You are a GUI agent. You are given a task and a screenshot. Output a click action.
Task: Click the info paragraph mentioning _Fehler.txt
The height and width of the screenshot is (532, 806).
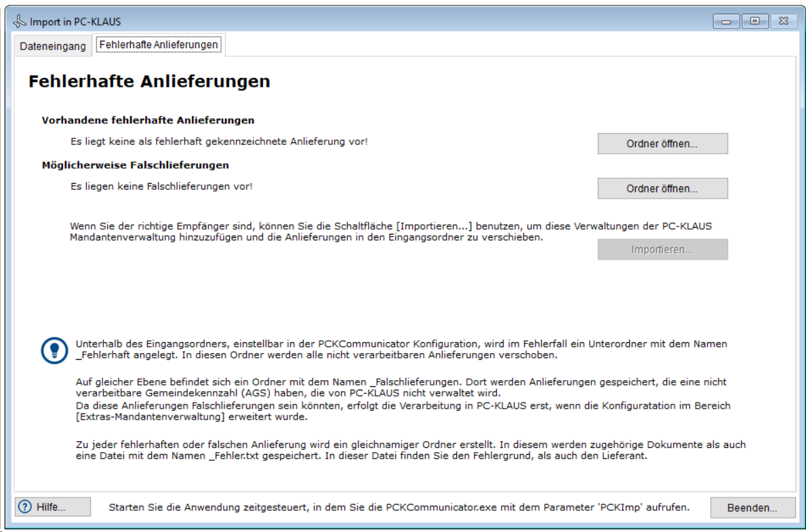click(410, 450)
